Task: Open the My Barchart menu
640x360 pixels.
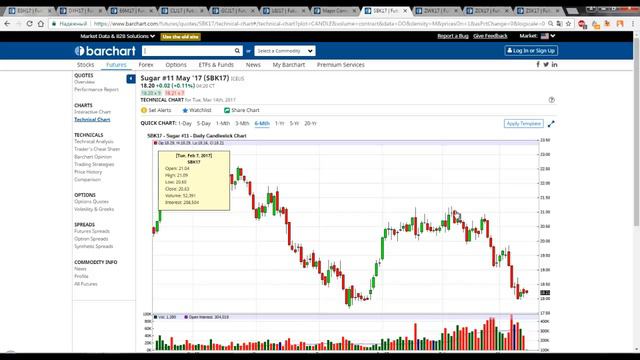Action: [289, 65]
